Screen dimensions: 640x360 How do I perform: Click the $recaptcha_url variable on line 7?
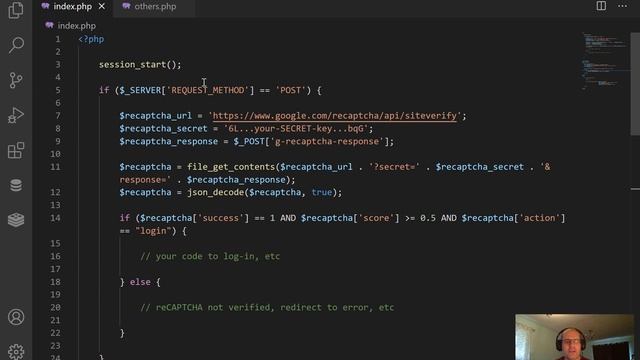click(x=156, y=116)
